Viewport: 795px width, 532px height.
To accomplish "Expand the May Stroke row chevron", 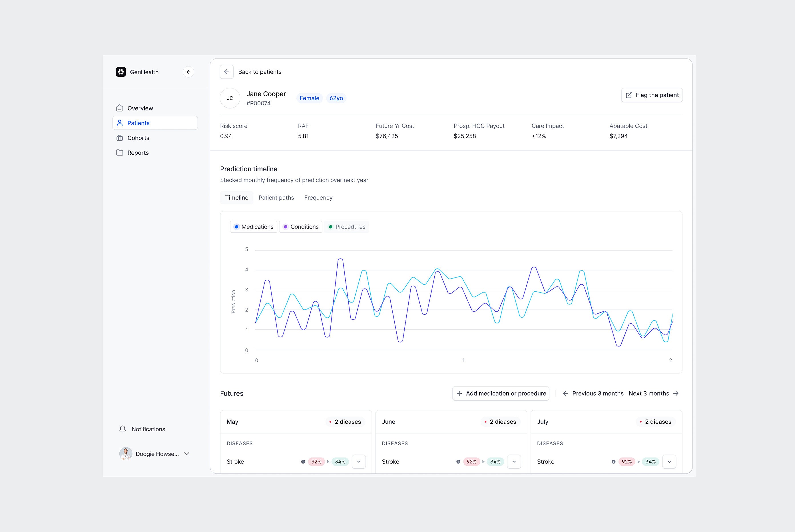I will click(359, 462).
